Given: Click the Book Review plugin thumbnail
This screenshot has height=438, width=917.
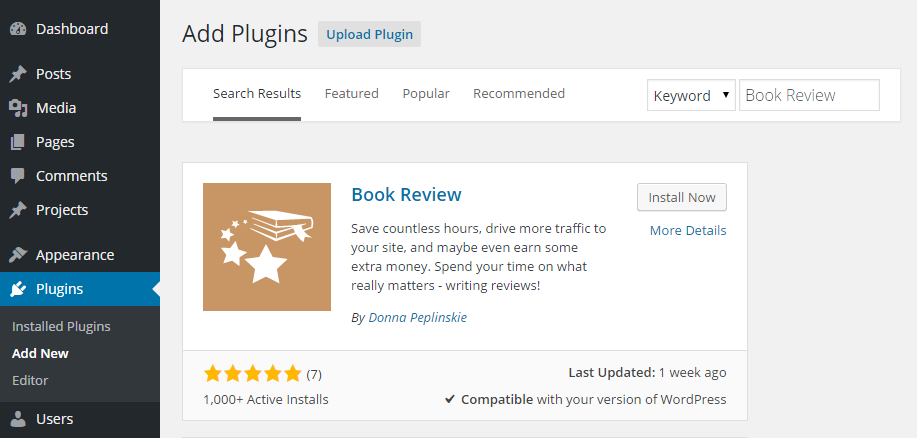Looking at the screenshot, I should tap(267, 247).
